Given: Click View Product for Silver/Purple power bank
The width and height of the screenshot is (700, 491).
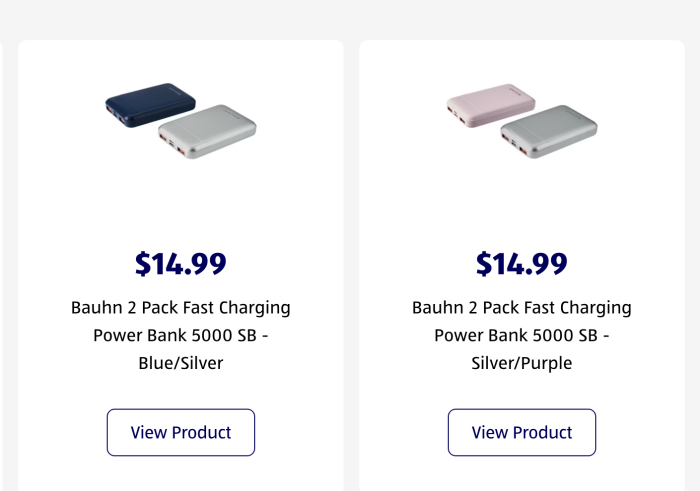Looking at the screenshot, I should [522, 432].
